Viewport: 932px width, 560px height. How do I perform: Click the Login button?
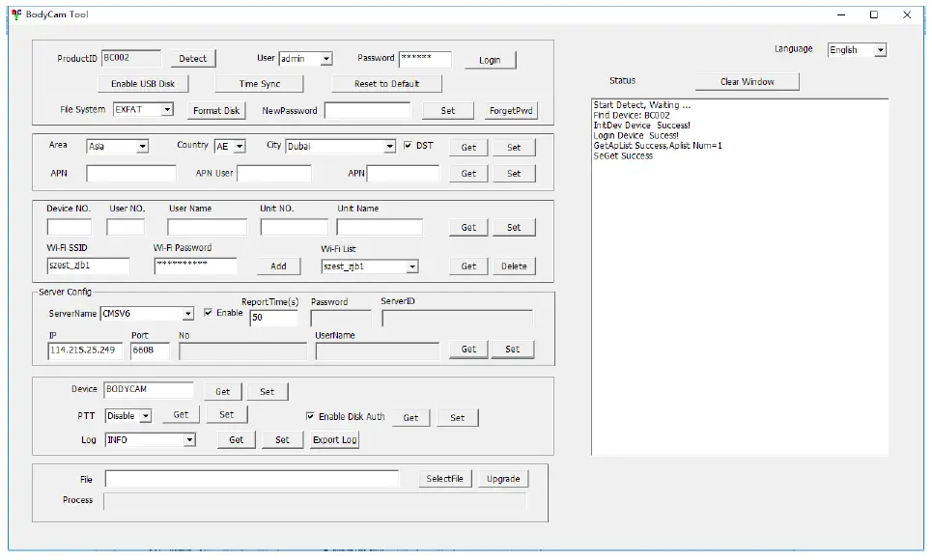(x=490, y=60)
